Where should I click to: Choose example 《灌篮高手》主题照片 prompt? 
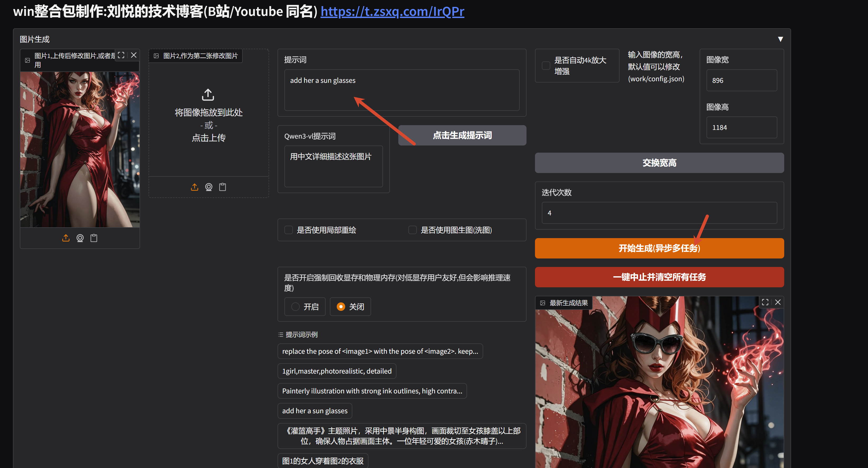(402, 436)
